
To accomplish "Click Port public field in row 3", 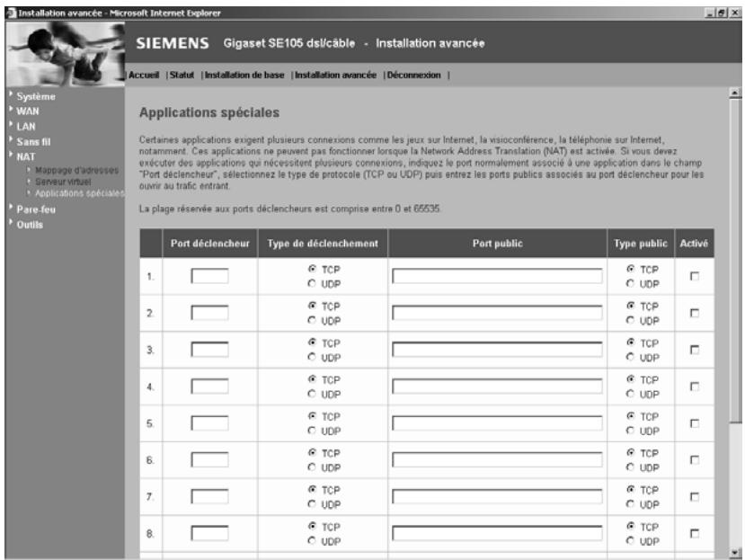I will pyautogui.click(x=497, y=350).
